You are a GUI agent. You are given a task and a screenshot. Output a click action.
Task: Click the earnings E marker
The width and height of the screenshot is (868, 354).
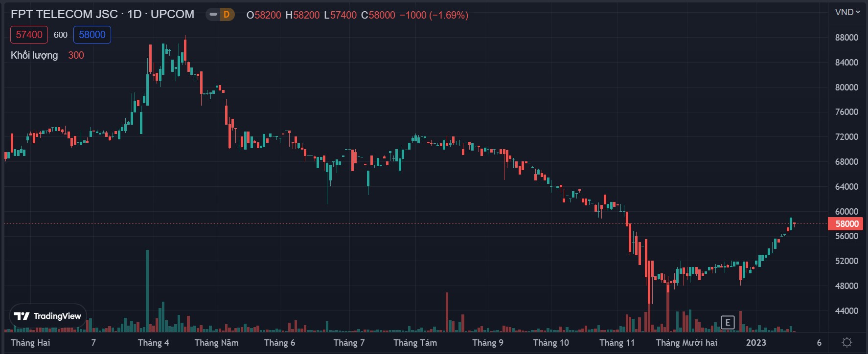click(728, 322)
